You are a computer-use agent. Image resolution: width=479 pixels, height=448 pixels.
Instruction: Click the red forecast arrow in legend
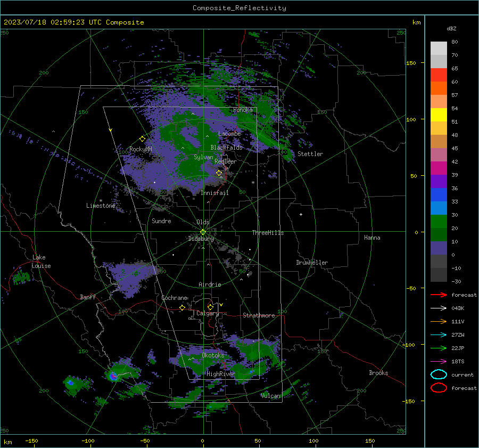click(x=439, y=295)
